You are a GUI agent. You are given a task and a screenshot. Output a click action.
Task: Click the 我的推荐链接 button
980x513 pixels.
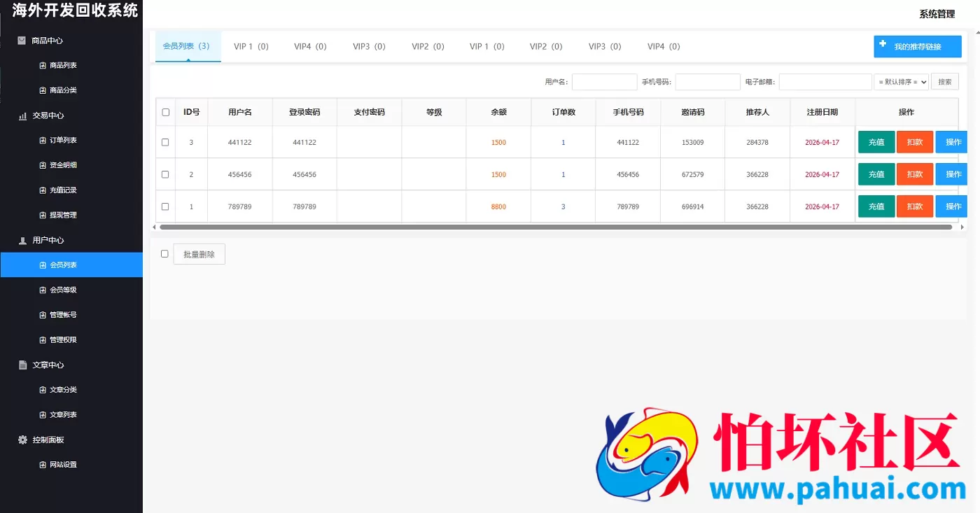(918, 46)
